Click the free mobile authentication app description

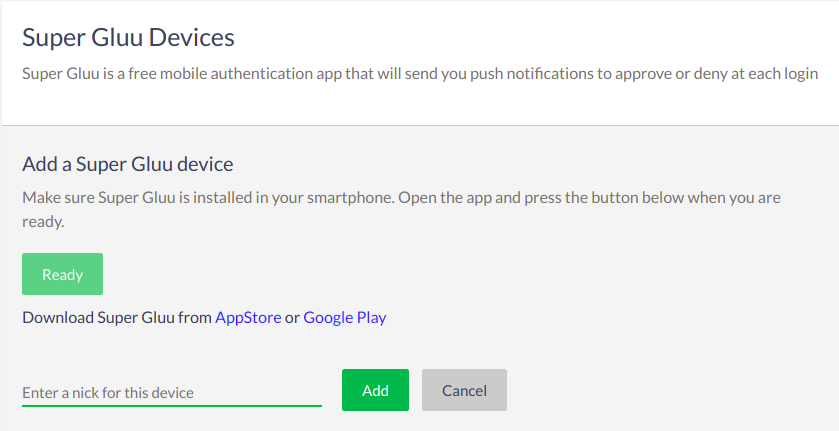click(x=420, y=73)
